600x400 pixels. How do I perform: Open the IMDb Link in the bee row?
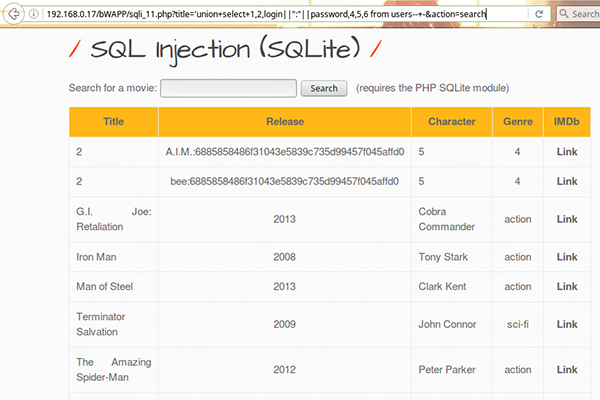click(567, 181)
